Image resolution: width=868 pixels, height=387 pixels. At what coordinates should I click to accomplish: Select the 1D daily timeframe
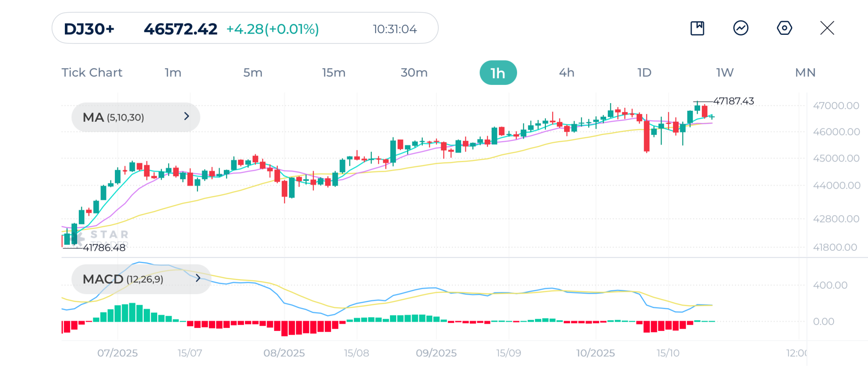point(644,73)
